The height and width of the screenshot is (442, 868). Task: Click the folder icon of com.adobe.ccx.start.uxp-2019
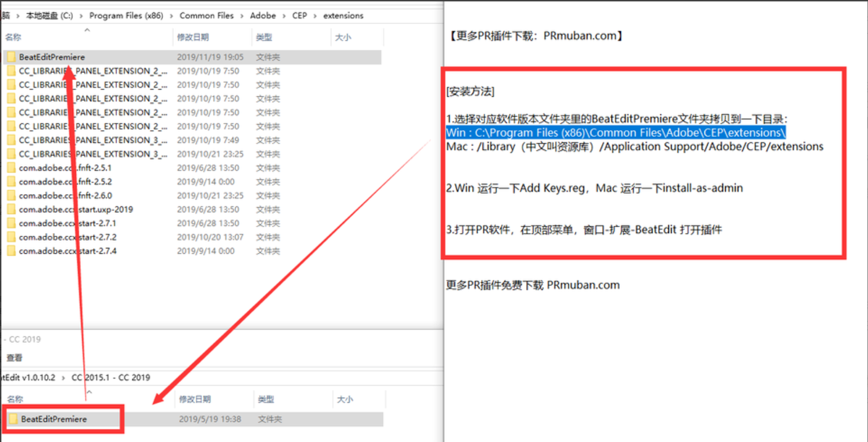pyautogui.click(x=11, y=210)
